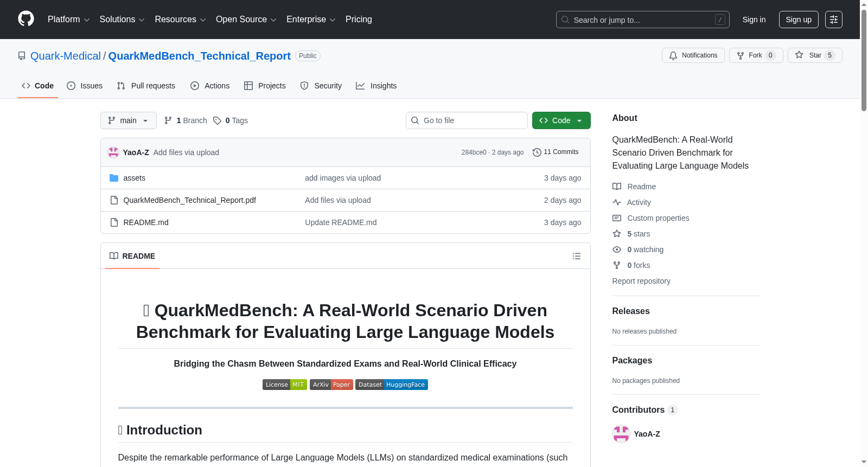Open the 'Update README.md' commit message
868x467 pixels.
pos(341,222)
